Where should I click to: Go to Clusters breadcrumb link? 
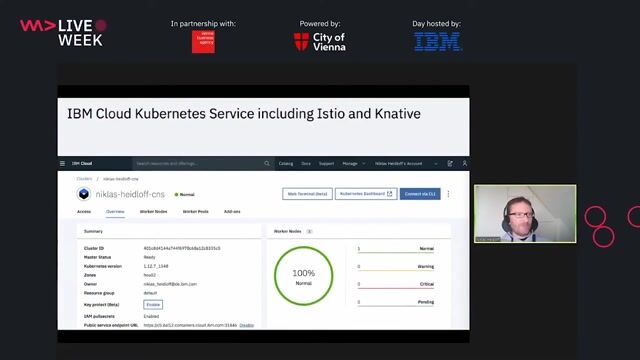tap(84, 179)
